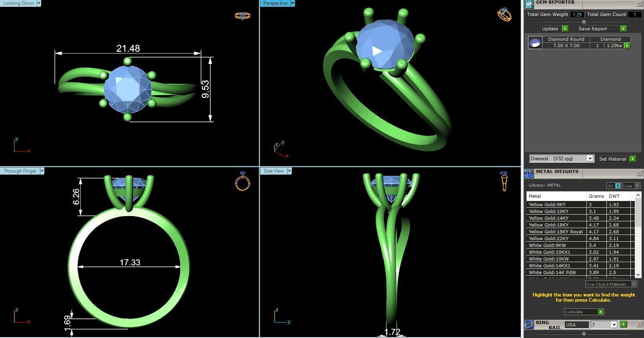This screenshot has height=338, width=644.
Task: Select the Yellow Gold:18KY Royal row
Action: 580,232
